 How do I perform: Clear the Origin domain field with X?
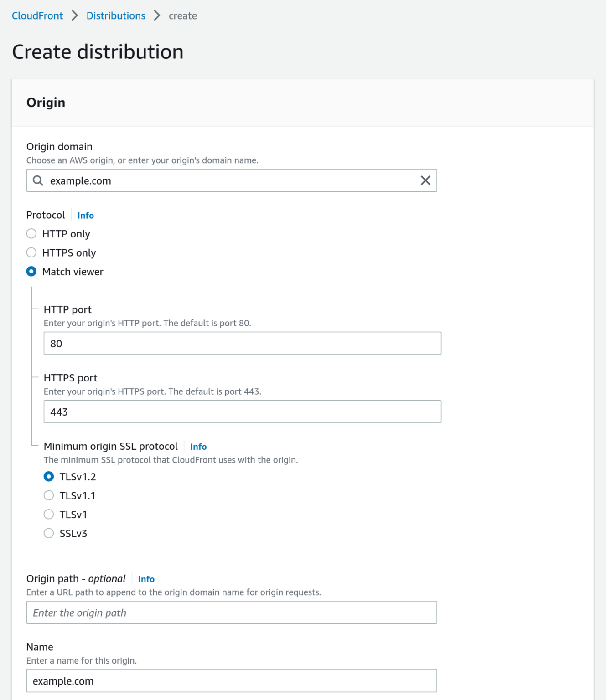pos(425,181)
